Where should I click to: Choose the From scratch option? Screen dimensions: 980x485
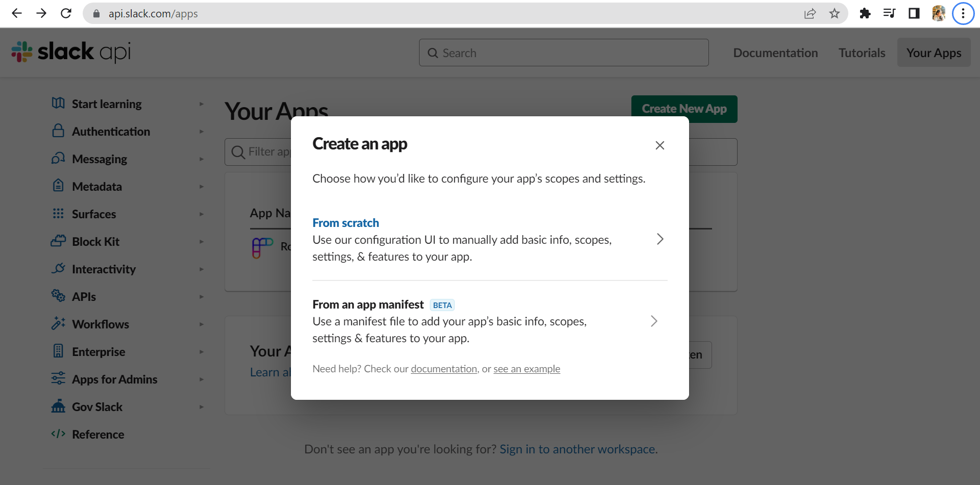(x=346, y=223)
